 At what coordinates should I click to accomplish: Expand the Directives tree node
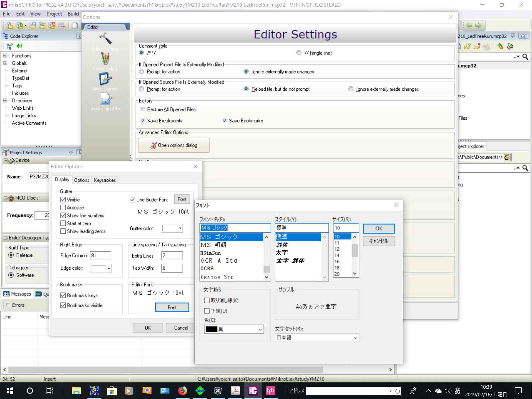tap(5, 100)
